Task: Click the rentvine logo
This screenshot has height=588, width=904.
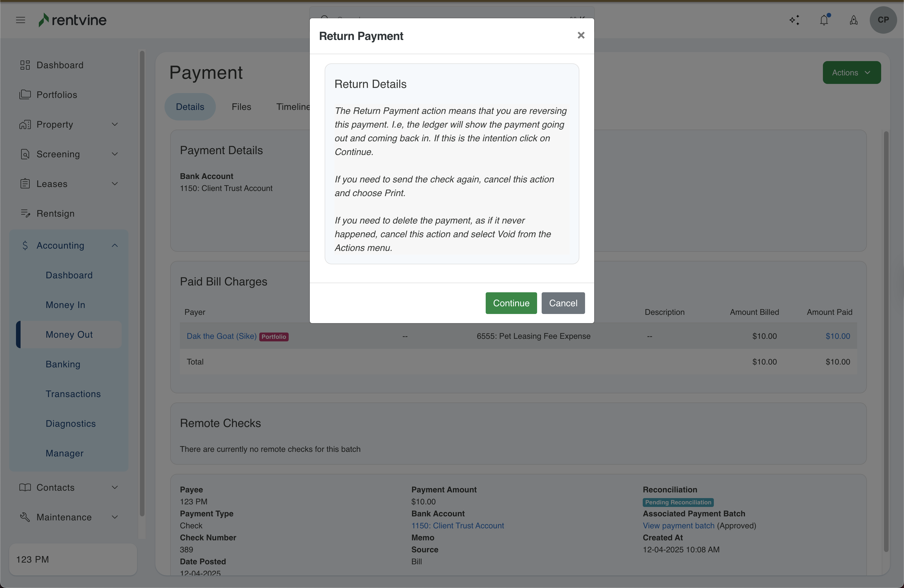Action: (x=73, y=20)
